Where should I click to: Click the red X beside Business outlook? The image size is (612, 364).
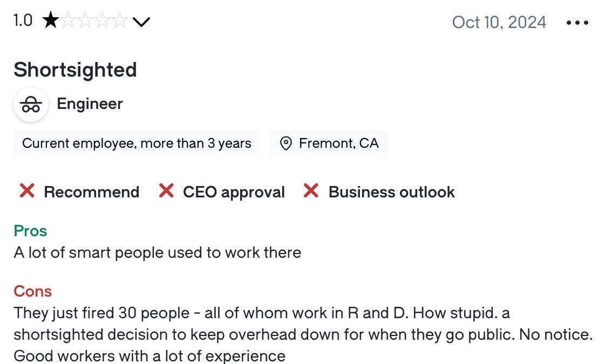pyautogui.click(x=311, y=191)
